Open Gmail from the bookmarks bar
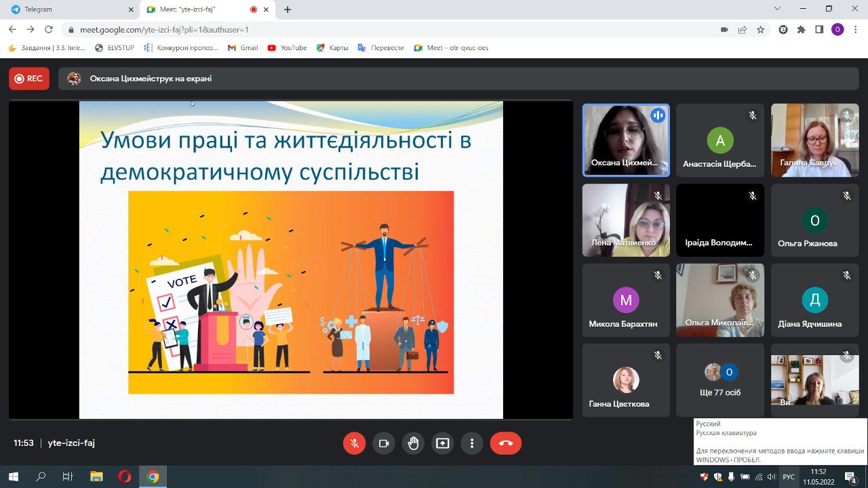This screenshot has width=868, height=488. pyautogui.click(x=242, y=47)
